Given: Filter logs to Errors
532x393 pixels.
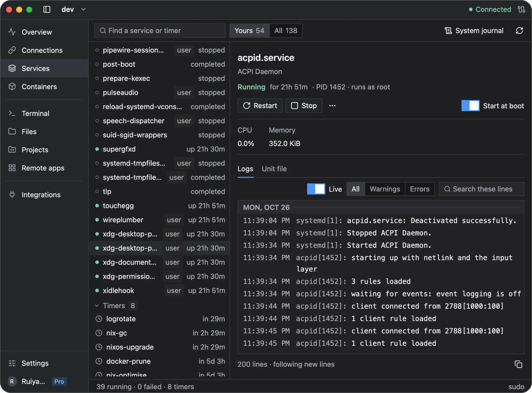Looking at the screenshot, I should coord(420,189).
